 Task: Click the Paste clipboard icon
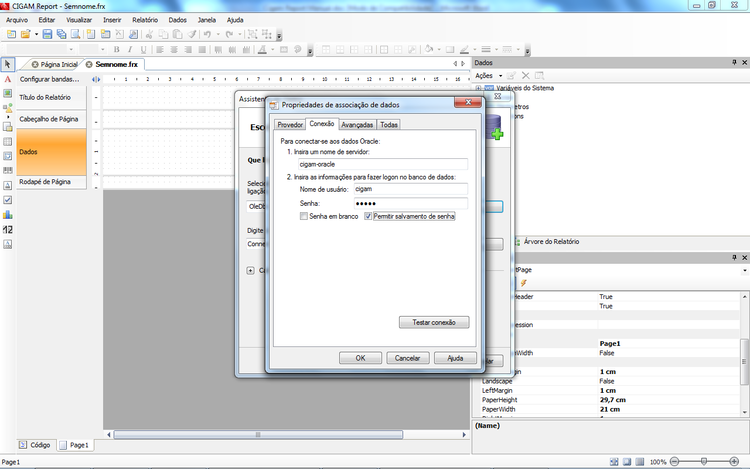pos(177,34)
